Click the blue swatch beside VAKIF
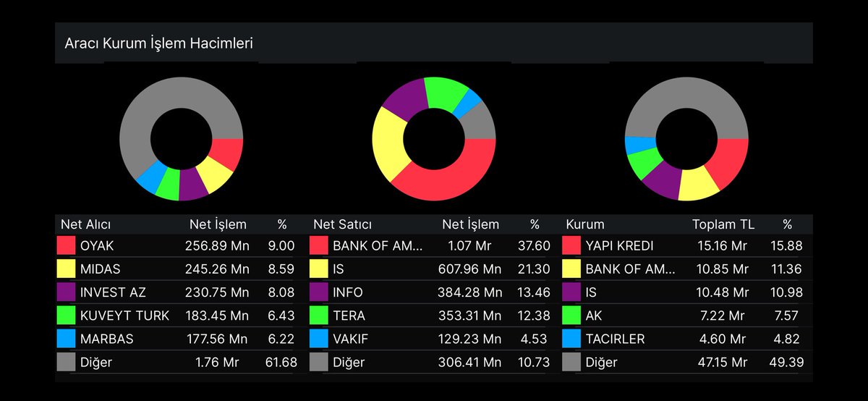 pyautogui.click(x=319, y=339)
